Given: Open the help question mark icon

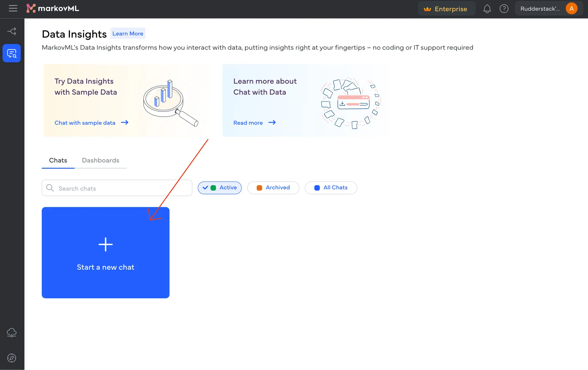Looking at the screenshot, I should click(x=504, y=9).
